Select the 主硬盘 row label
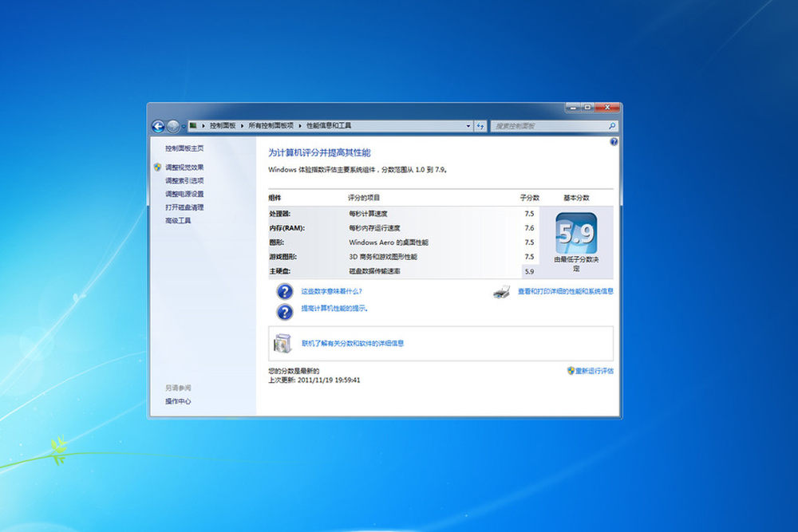Viewport: 798px width, 532px height. [x=280, y=271]
